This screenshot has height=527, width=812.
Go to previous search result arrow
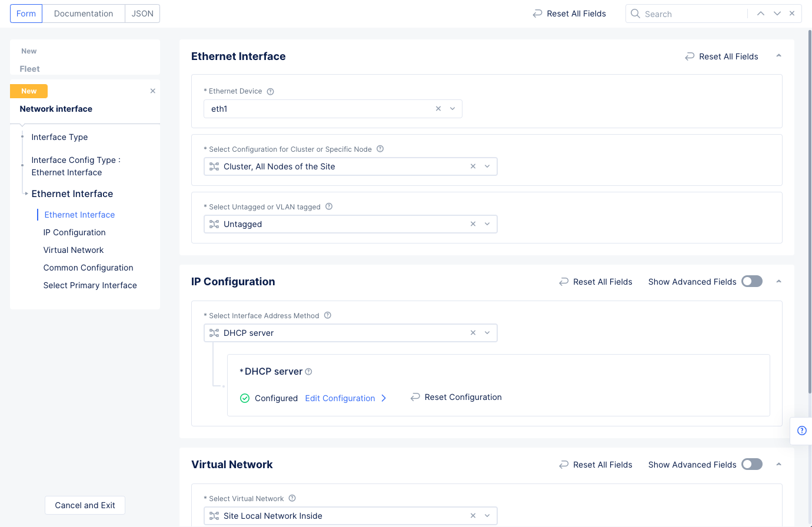point(761,14)
